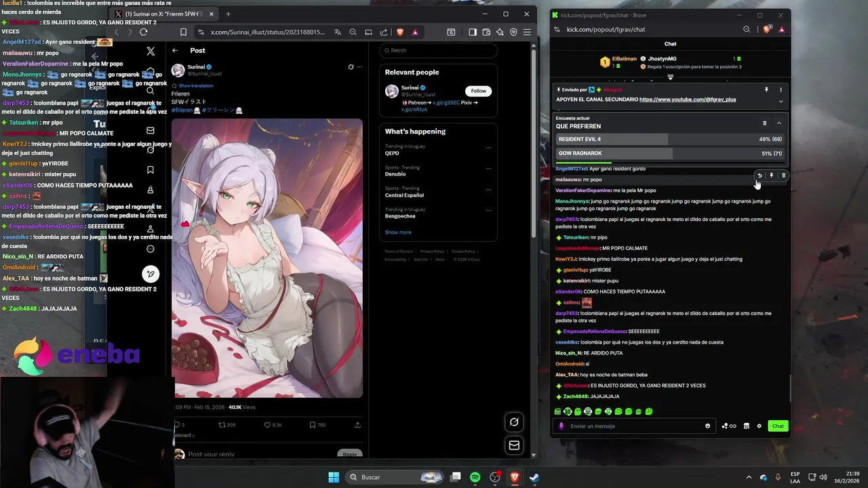868x488 pixels.
Task: Open the #frieren hashtag
Action: (x=181, y=110)
